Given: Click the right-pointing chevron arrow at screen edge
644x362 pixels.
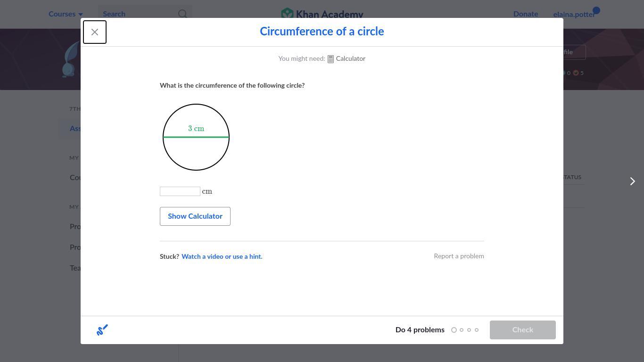Looking at the screenshot, I should click(x=632, y=181).
